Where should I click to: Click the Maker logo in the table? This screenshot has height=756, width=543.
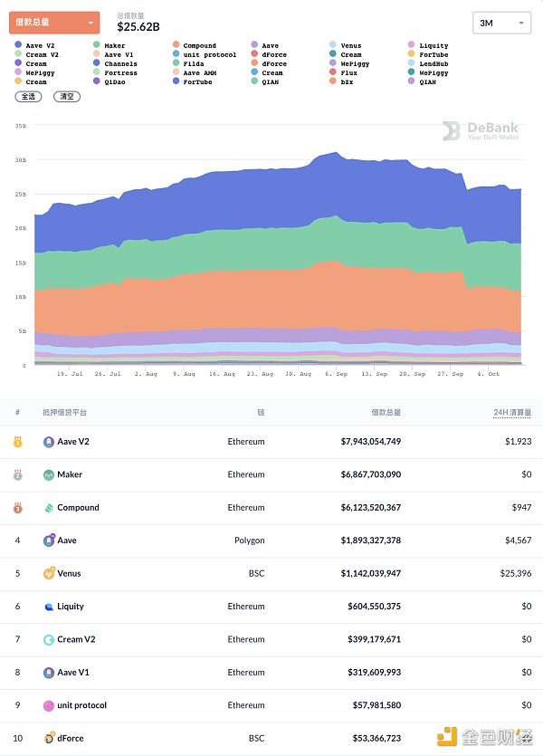[49, 474]
